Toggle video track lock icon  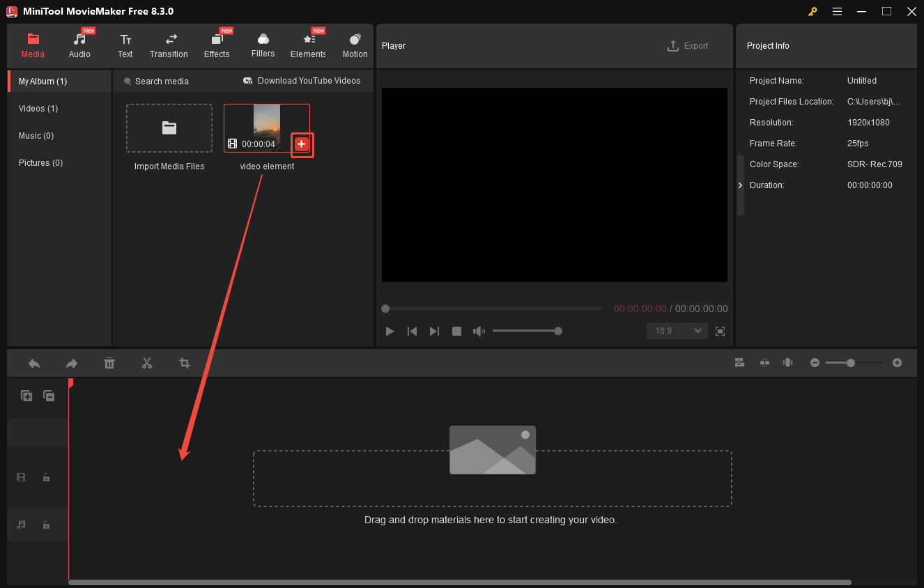click(46, 477)
